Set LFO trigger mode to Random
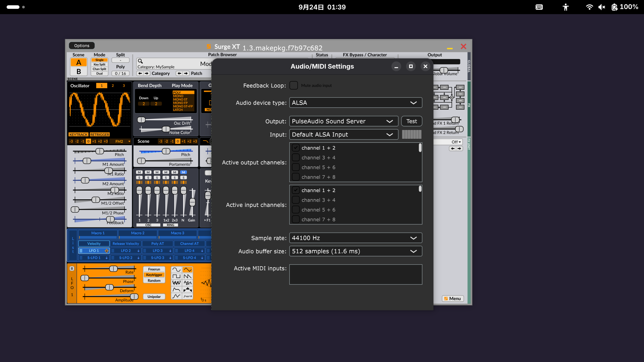The height and width of the screenshot is (362, 644). (154, 281)
